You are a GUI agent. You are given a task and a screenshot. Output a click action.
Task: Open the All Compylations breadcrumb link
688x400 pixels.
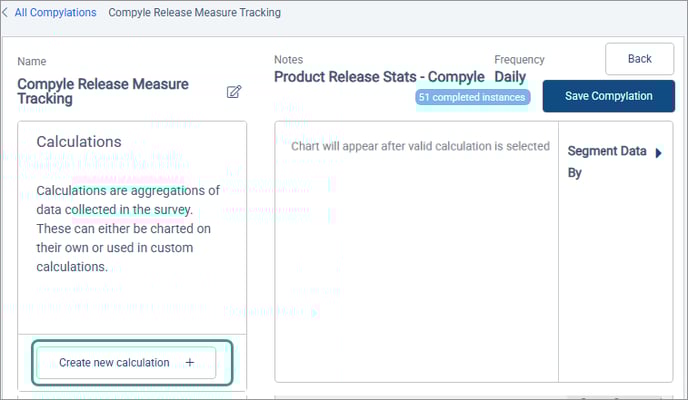pos(55,13)
